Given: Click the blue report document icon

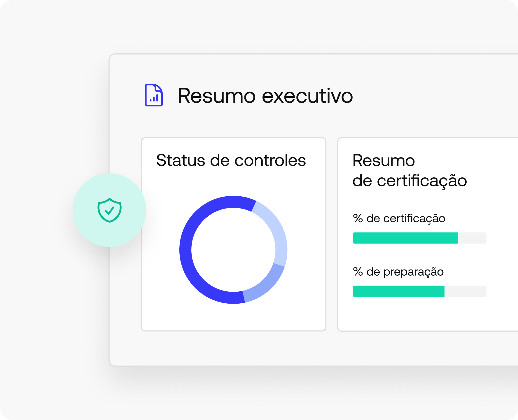Looking at the screenshot, I should (154, 95).
